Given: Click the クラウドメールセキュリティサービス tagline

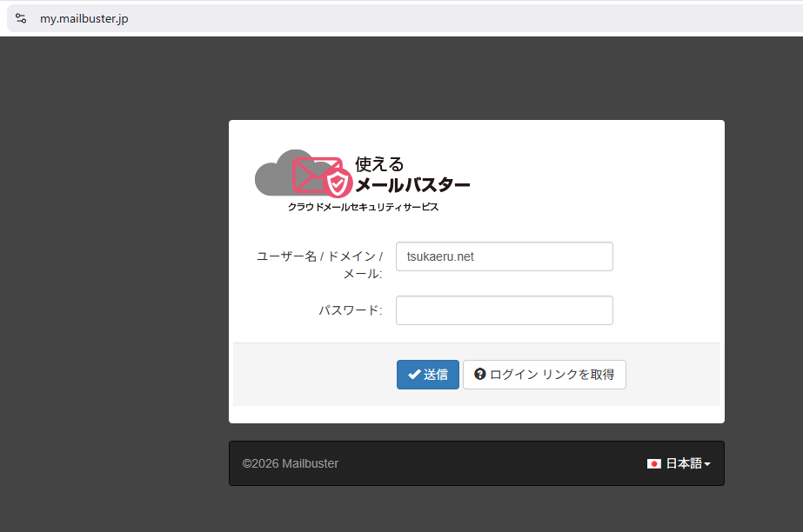Looking at the screenshot, I should pos(363,207).
